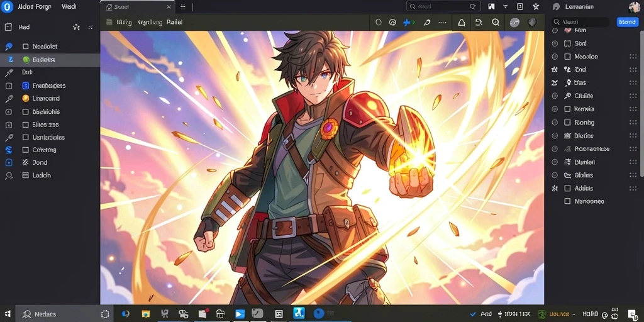Click the star icon in top bar
This screenshot has height=322, width=644.
(536, 6)
